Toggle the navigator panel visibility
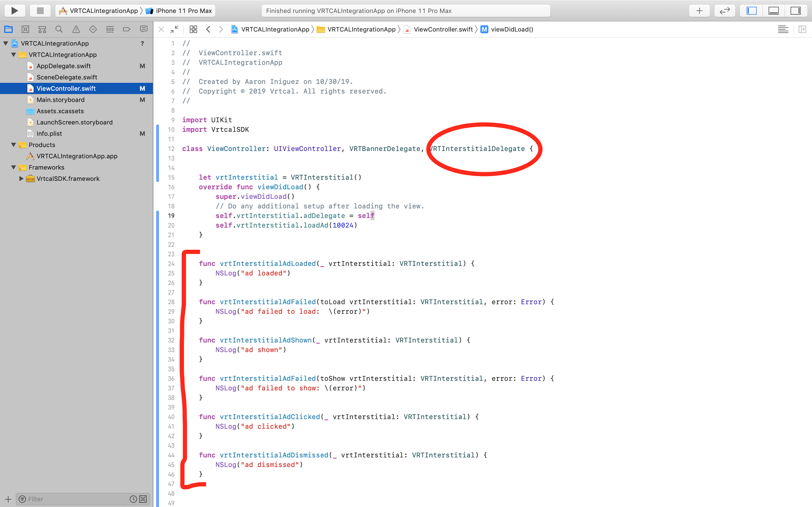812x507 pixels. 751,11
